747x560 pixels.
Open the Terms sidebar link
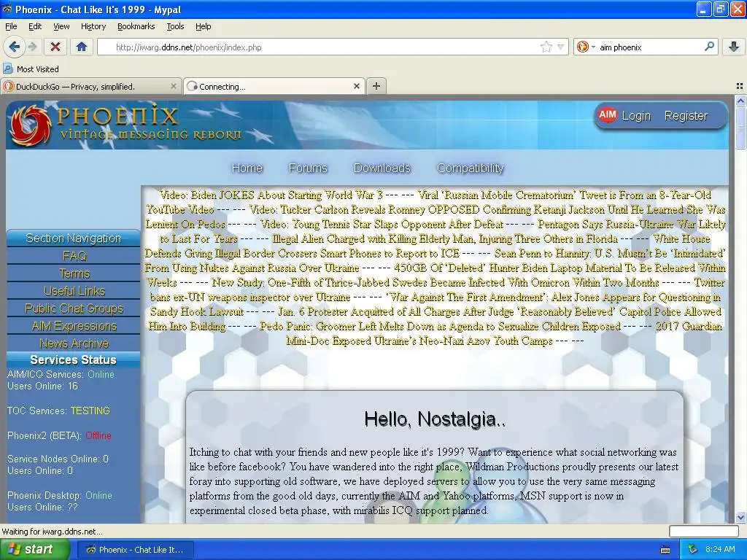(x=74, y=273)
